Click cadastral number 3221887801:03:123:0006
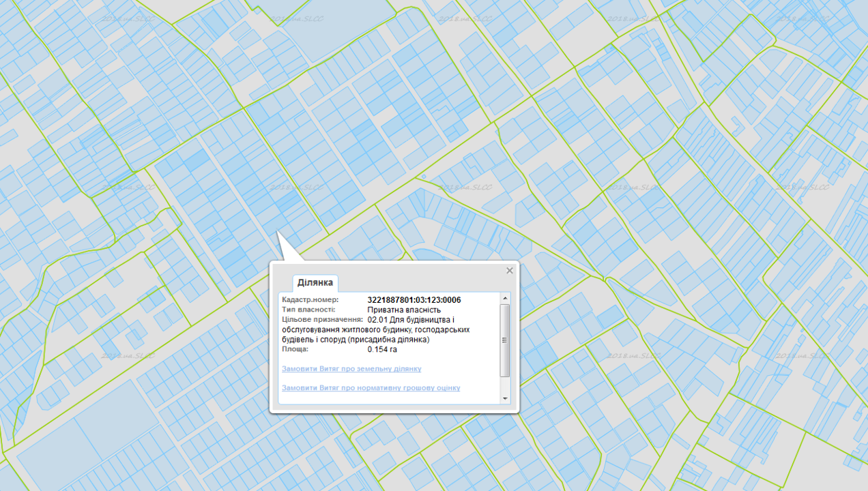This screenshot has height=491, width=868. pyautogui.click(x=414, y=300)
